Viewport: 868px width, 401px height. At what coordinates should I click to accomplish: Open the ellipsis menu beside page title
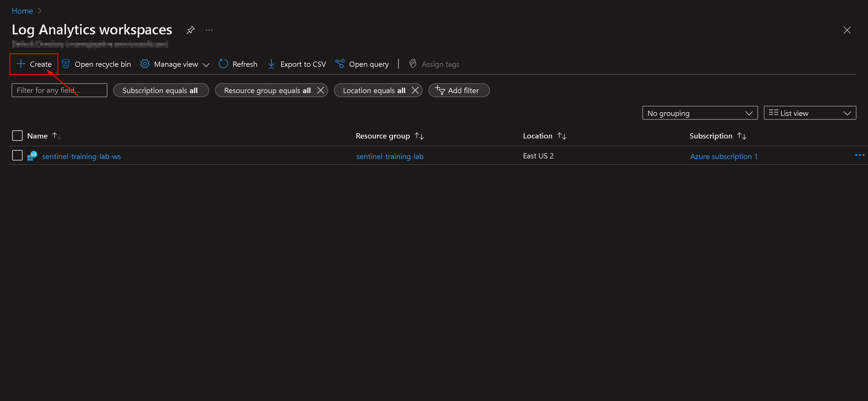[209, 30]
